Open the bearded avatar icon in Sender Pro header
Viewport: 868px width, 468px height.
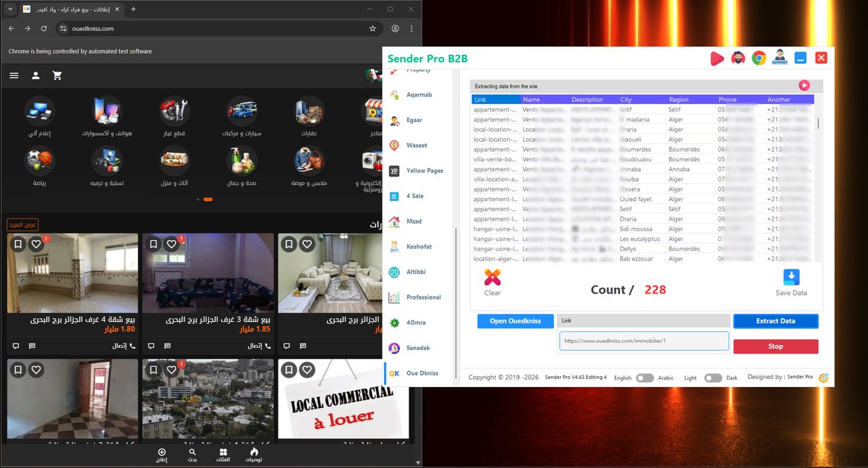738,59
